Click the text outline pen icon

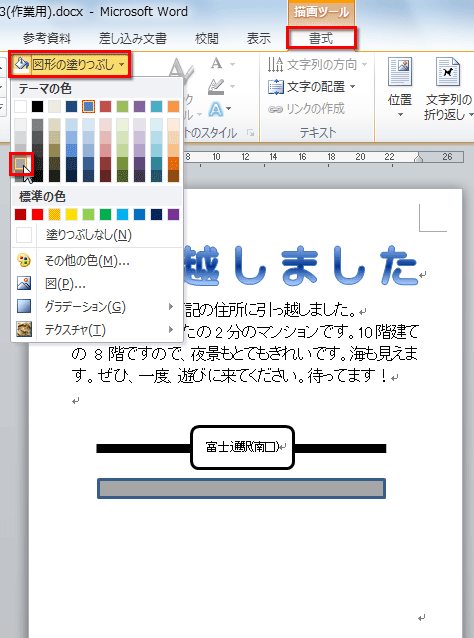click(216, 86)
